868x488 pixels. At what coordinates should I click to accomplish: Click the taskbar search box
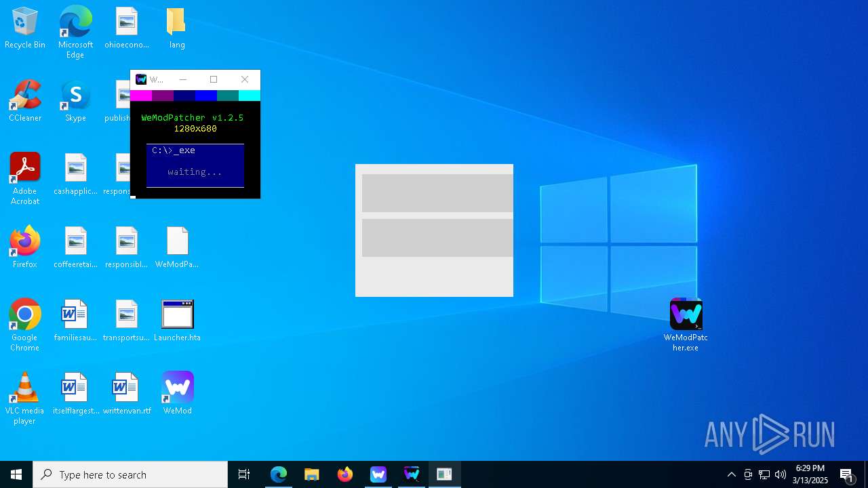point(130,474)
